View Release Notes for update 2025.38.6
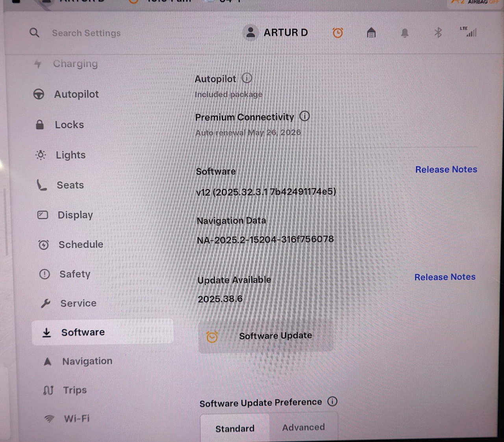This screenshot has height=442, width=504. pyautogui.click(x=445, y=277)
